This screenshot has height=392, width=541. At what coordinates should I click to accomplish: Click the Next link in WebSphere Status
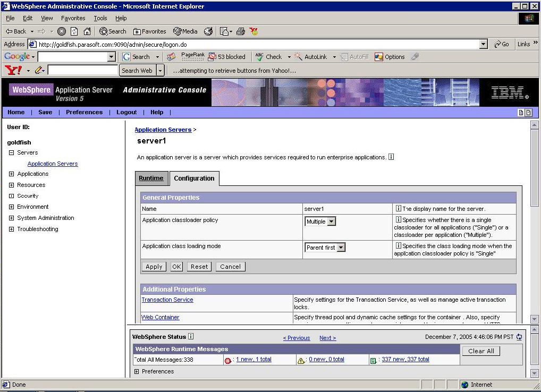[328, 338]
